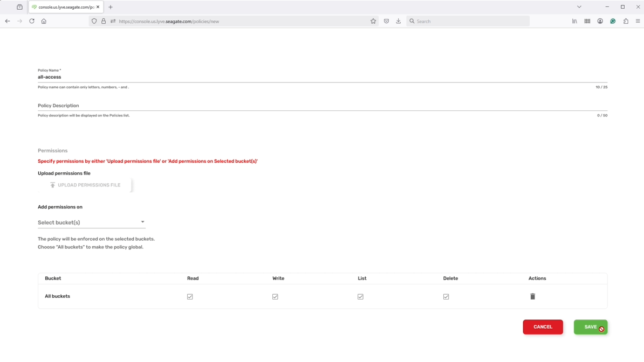Click the red CANCEL button
Viewport: 644px width, 362px height.
coord(543,327)
